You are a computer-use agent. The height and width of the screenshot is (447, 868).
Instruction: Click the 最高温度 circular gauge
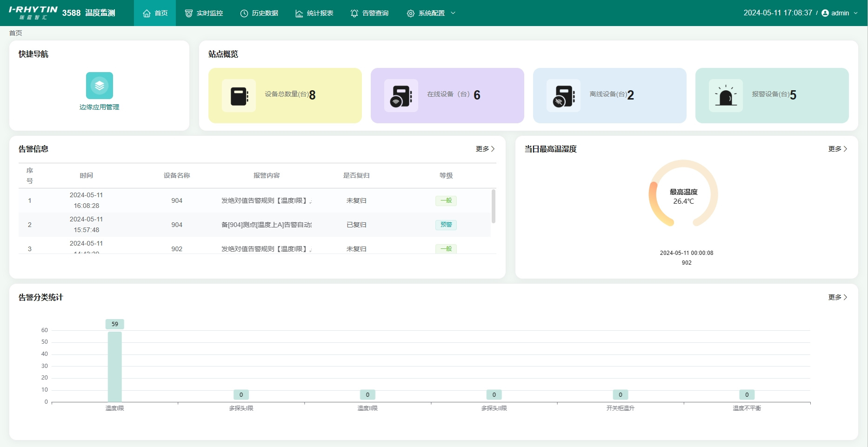coord(683,194)
